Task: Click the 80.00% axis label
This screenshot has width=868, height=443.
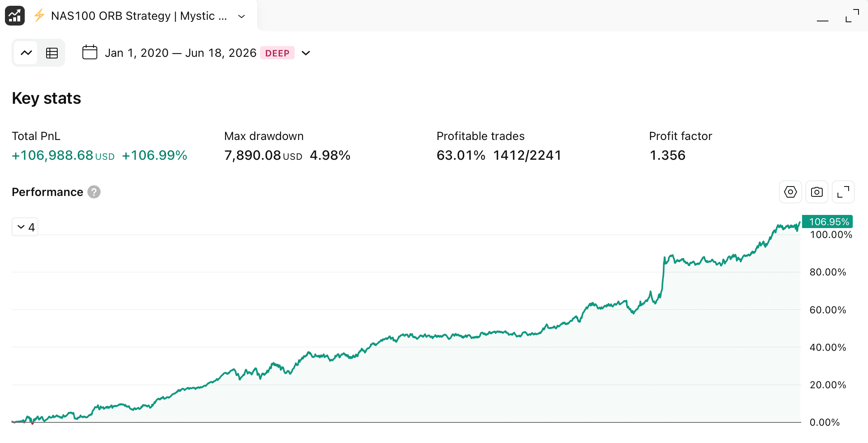Action: 828,272
